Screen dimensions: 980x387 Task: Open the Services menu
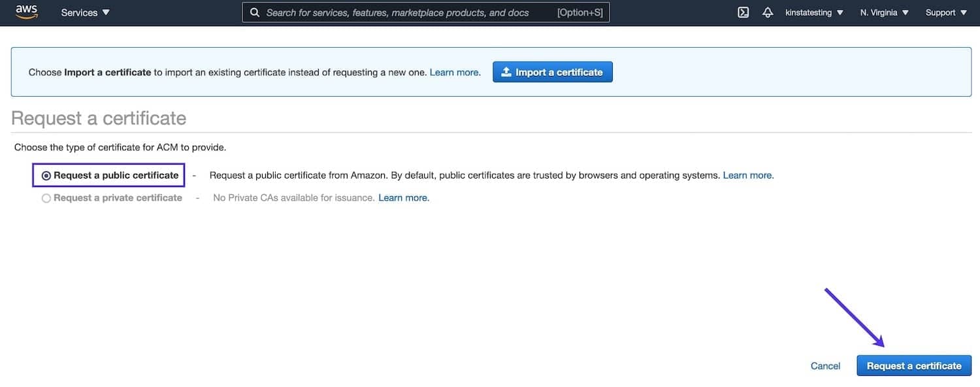click(78, 12)
